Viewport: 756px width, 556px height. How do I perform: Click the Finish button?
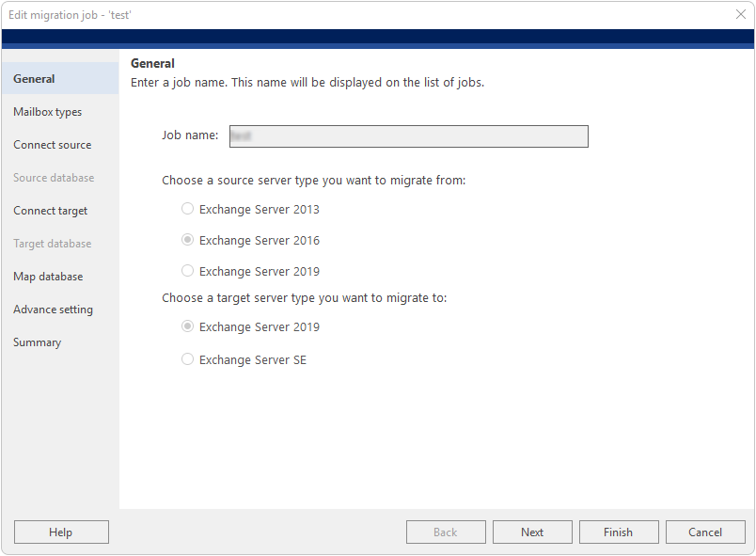click(619, 532)
